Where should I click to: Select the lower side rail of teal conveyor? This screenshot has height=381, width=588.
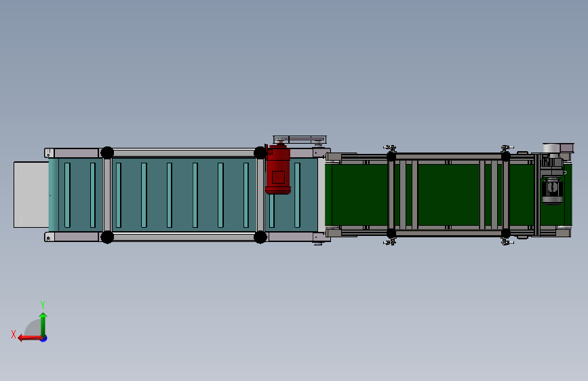tap(187, 237)
